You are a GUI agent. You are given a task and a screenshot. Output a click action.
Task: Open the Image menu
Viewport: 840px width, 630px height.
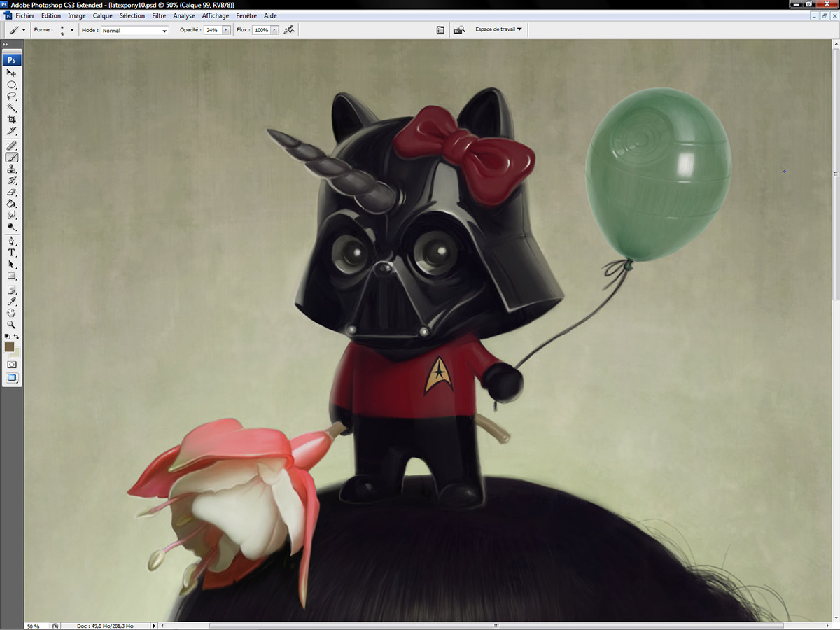77,15
